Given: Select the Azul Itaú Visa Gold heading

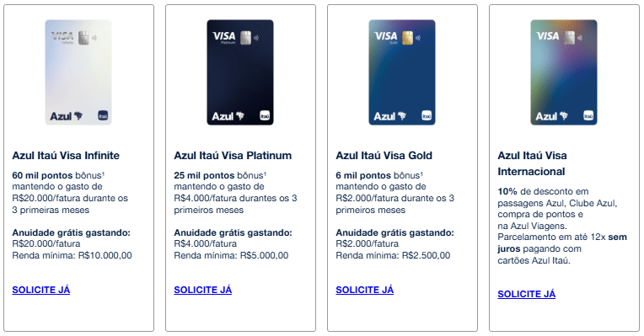Looking at the screenshot, I should click(384, 156).
